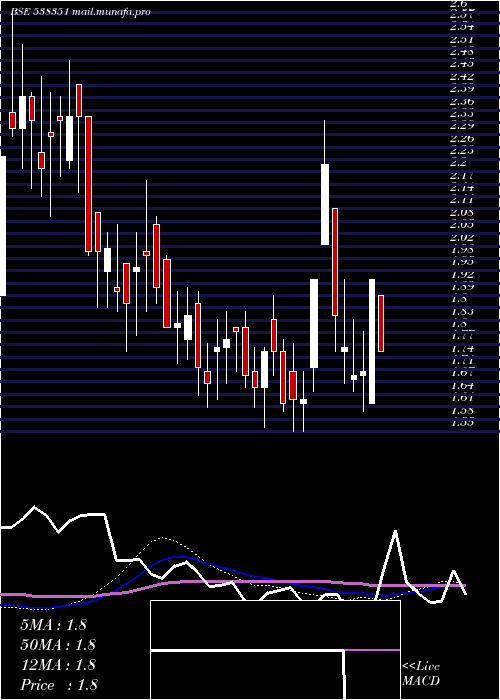Screen dimensions: 500x700
Task: Click the long red candle falling from 2.33
Action: point(89,184)
